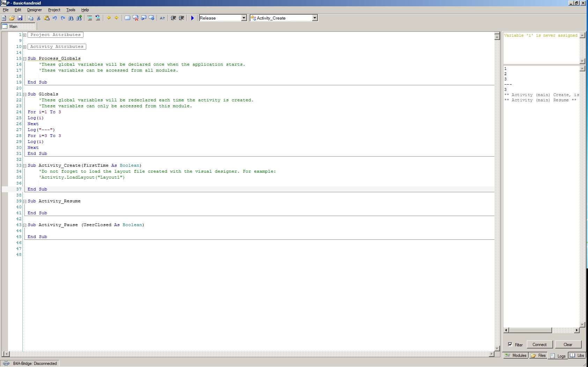The height and width of the screenshot is (367, 588).
Task: Paste from clipboard using the Paste icon
Action: point(47,18)
